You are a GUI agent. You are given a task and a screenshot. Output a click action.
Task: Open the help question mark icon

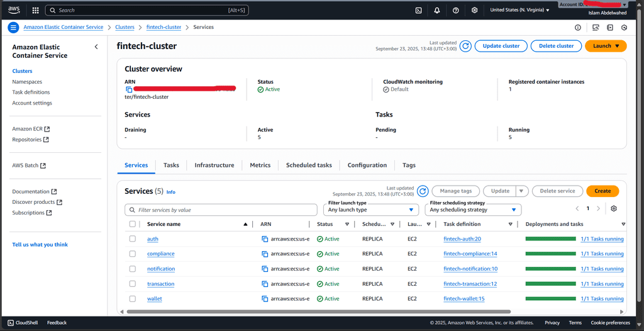[x=455, y=10]
